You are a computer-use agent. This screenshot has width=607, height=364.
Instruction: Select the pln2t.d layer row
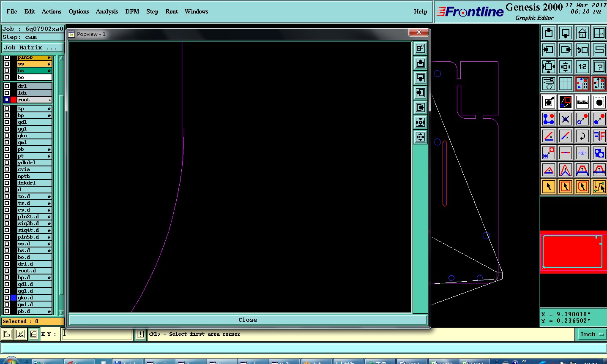pyautogui.click(x=34, y=217)
